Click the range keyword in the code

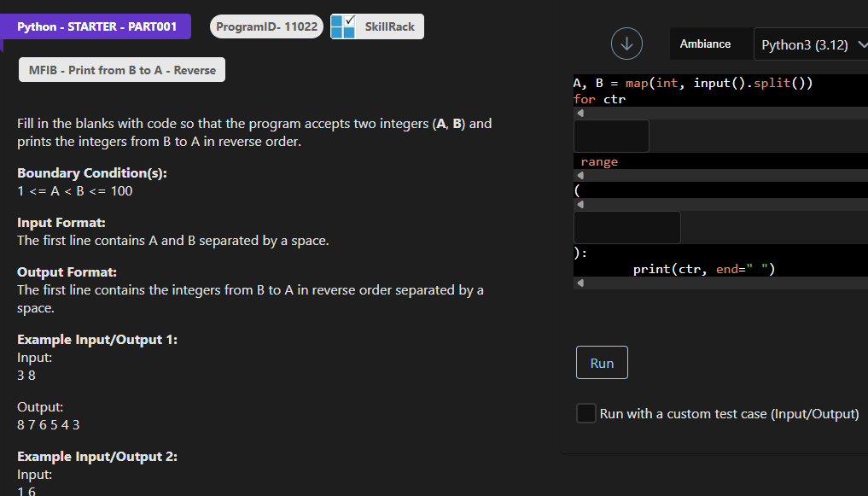click(599, 161)
